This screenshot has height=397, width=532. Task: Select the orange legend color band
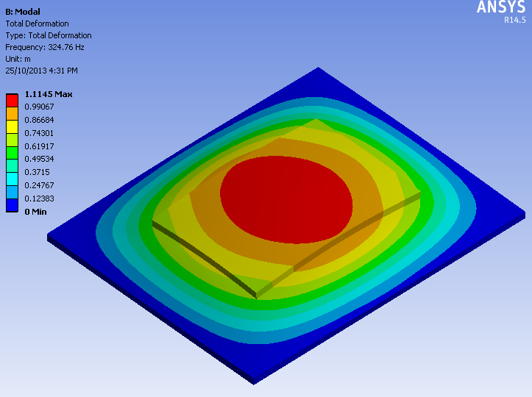click(x=13, y=113)
